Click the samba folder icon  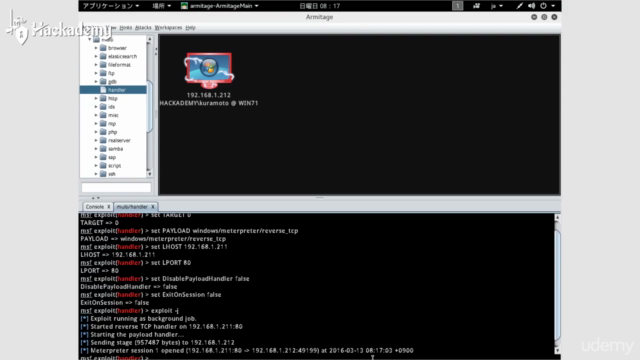pos(103,149)
